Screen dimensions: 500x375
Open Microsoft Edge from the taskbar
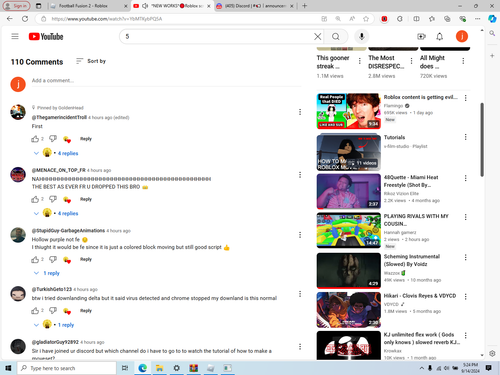[143, 368]
